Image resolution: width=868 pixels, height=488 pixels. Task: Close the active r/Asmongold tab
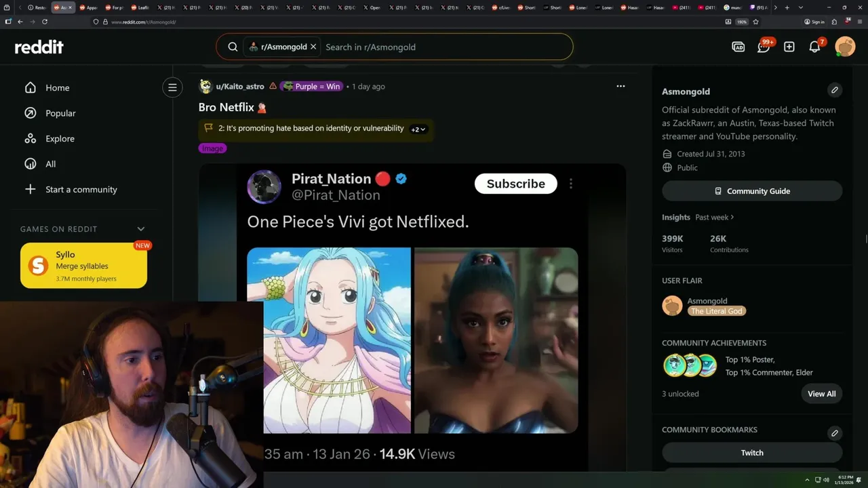coord(71,7)
